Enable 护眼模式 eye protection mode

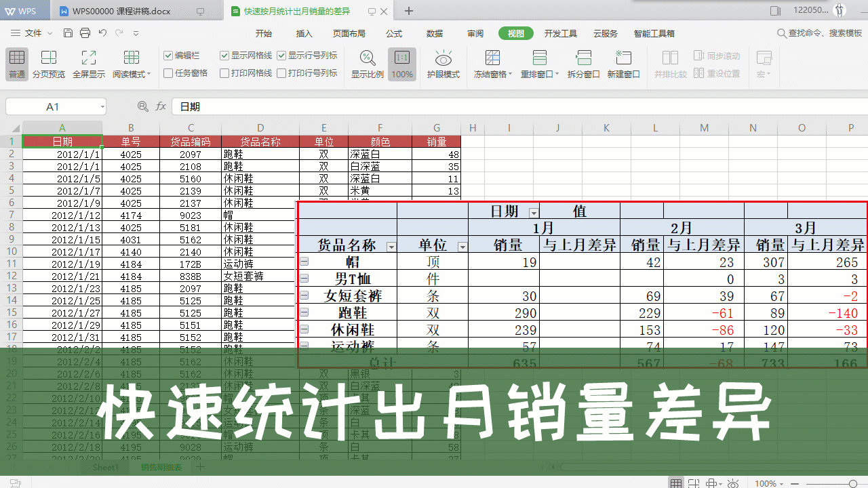tap(443, 64)
